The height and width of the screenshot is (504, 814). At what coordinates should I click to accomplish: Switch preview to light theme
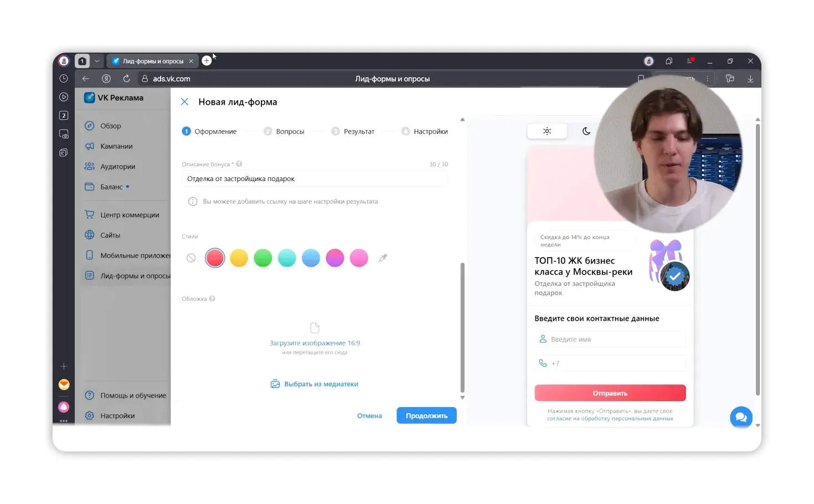click(x=547, y=131)
